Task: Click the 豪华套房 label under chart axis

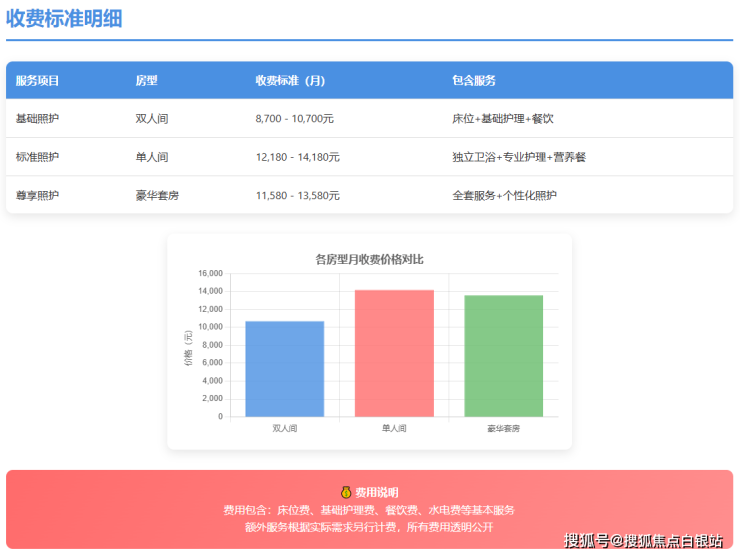Action: (503, 428)
